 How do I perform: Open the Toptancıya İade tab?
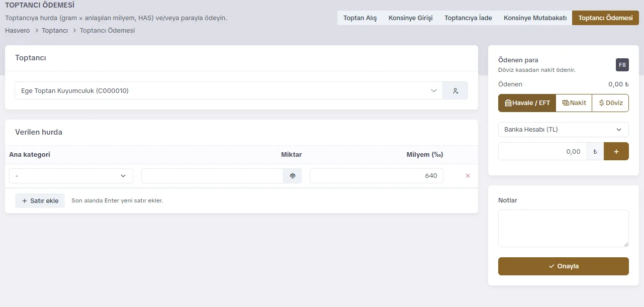(x=469, y=18)
